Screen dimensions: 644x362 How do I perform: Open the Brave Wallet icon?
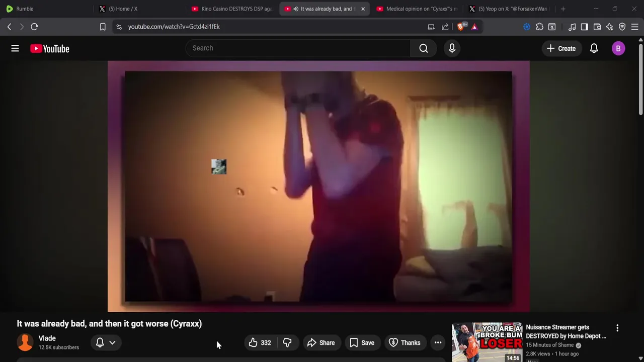[x=597, y=27]
